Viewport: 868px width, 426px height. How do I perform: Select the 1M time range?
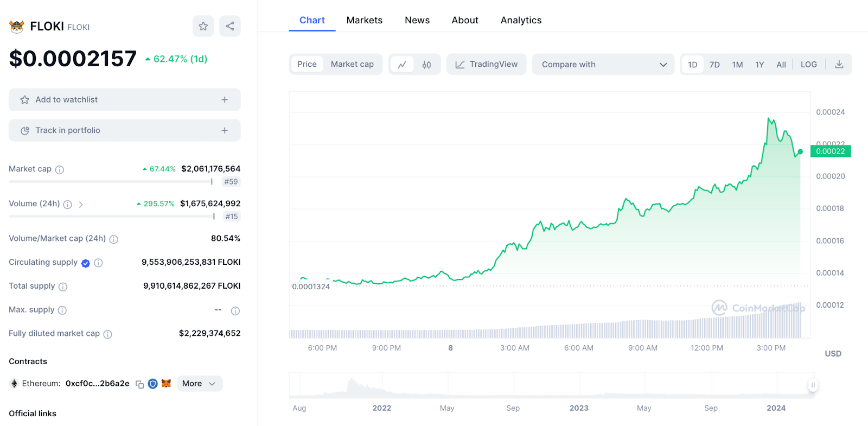click(737, 65)
